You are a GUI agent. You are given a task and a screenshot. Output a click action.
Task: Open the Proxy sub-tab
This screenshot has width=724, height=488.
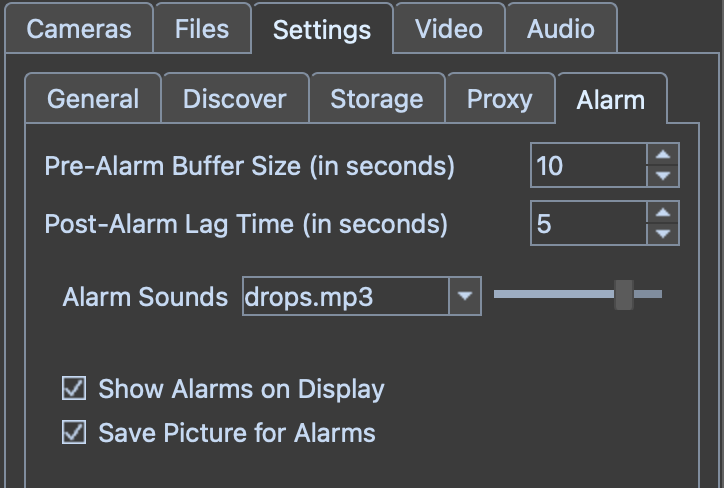pyautogui.click(x=499, y=99)
